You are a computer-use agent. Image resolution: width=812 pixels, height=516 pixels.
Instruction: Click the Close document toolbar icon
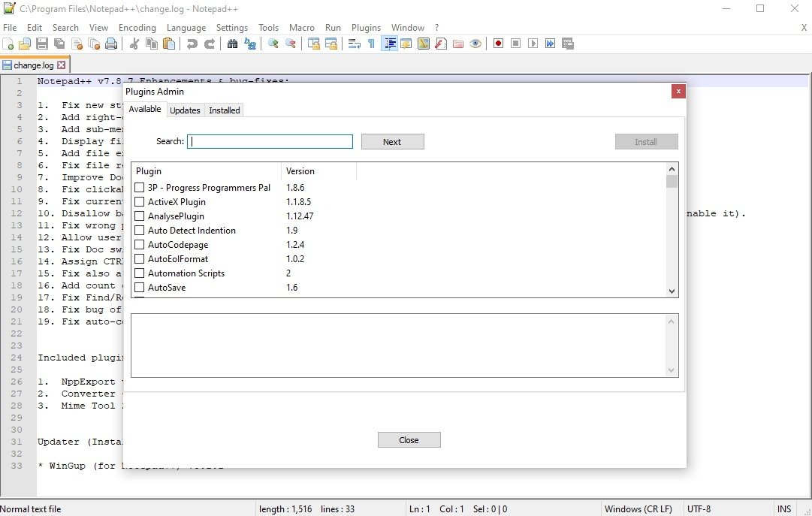77,44
